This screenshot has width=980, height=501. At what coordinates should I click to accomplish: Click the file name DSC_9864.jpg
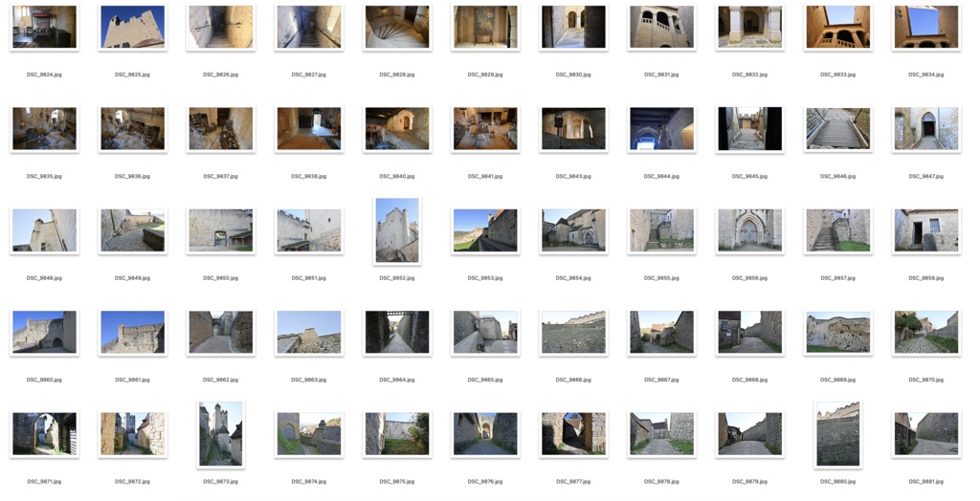[x=397, y=380]
